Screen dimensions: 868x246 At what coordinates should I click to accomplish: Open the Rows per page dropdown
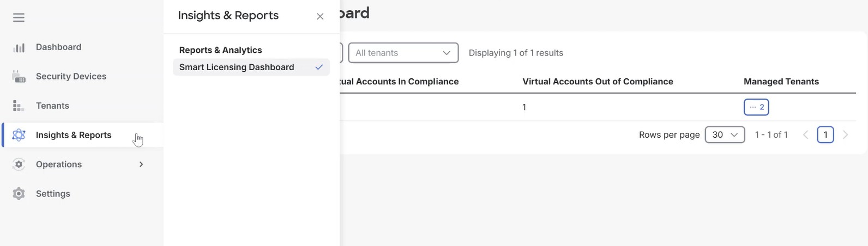(725, 134)
